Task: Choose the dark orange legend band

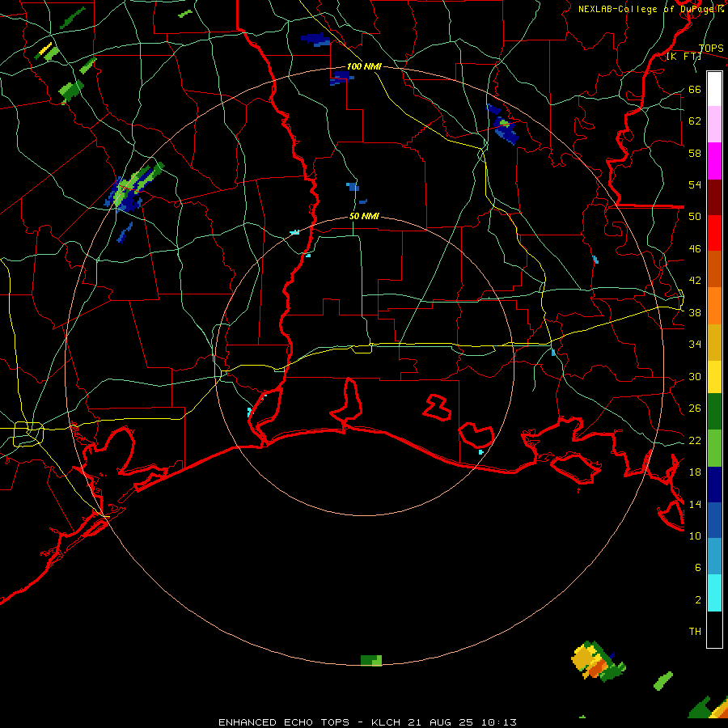Action: (714, 269)
